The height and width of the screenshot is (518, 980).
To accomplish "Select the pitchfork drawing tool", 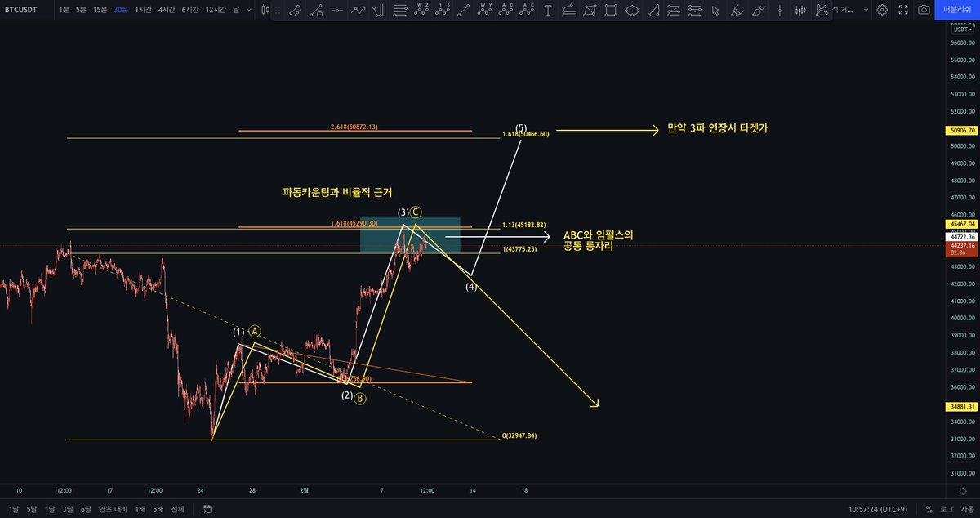I will coord(378,11).
